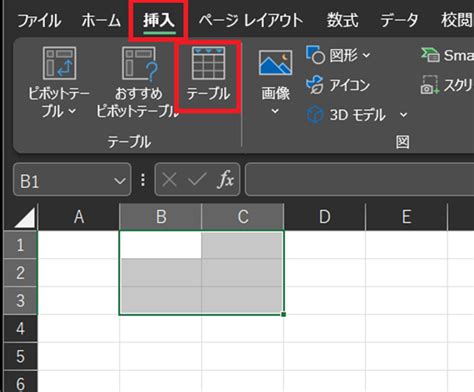Click cell C3
This screenshot has width=474, height=392.
243,300
